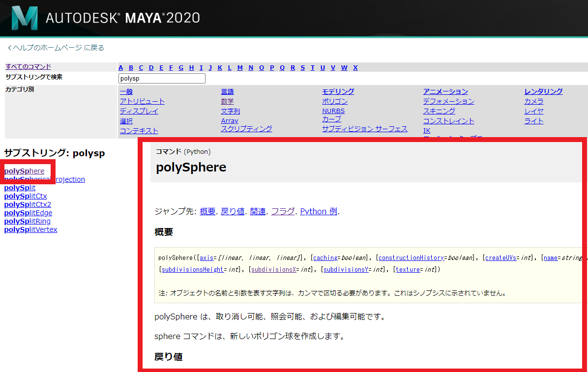
Task: Open the NURBS category
Action: (x=333, y=111)
